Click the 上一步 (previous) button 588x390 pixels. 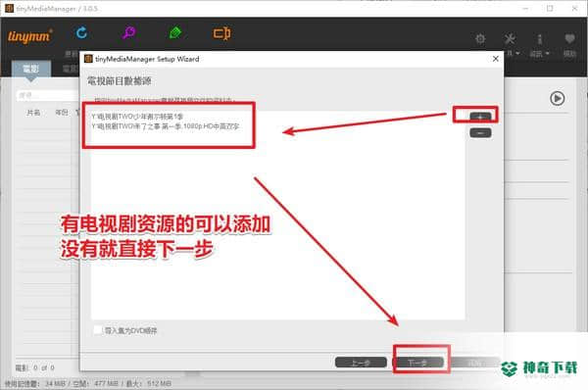[361, 363]
